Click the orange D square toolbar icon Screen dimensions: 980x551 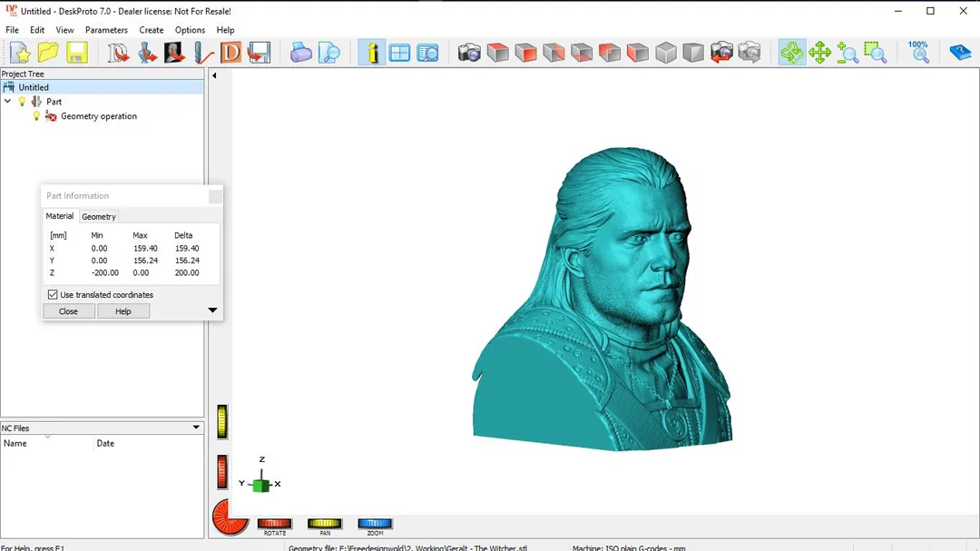[230, 53]
